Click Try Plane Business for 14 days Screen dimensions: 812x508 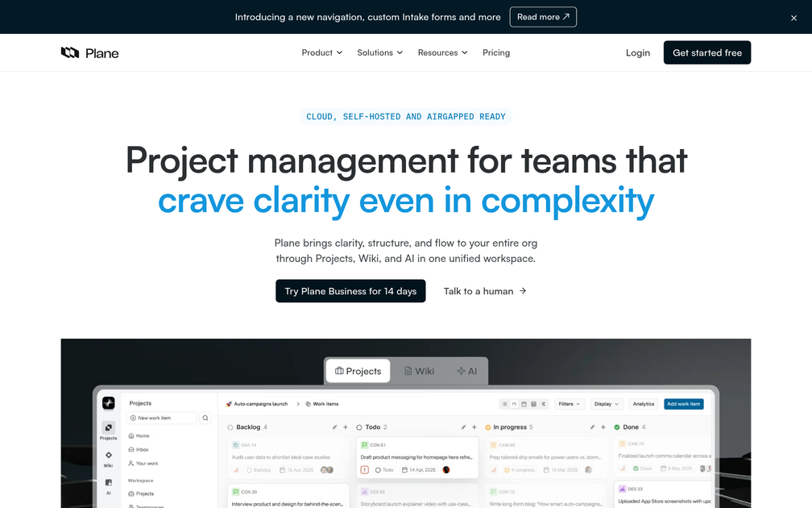coord(350,291)
